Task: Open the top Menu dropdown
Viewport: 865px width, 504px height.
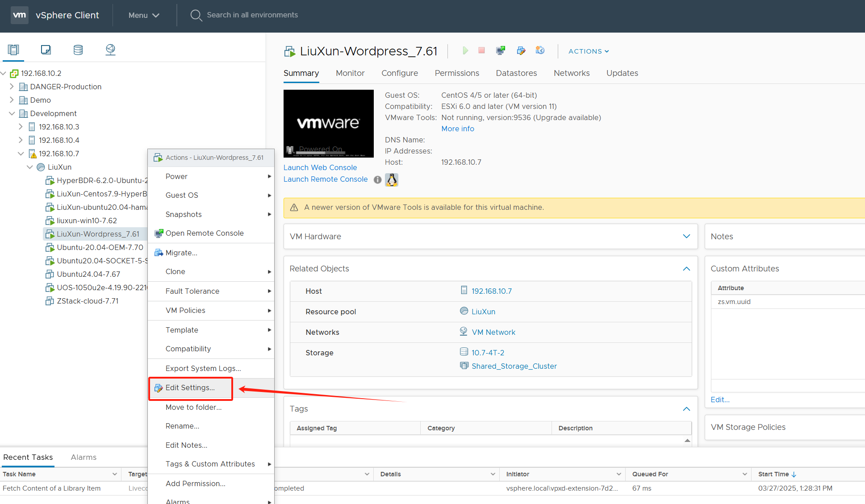Action: click(144, 15)
